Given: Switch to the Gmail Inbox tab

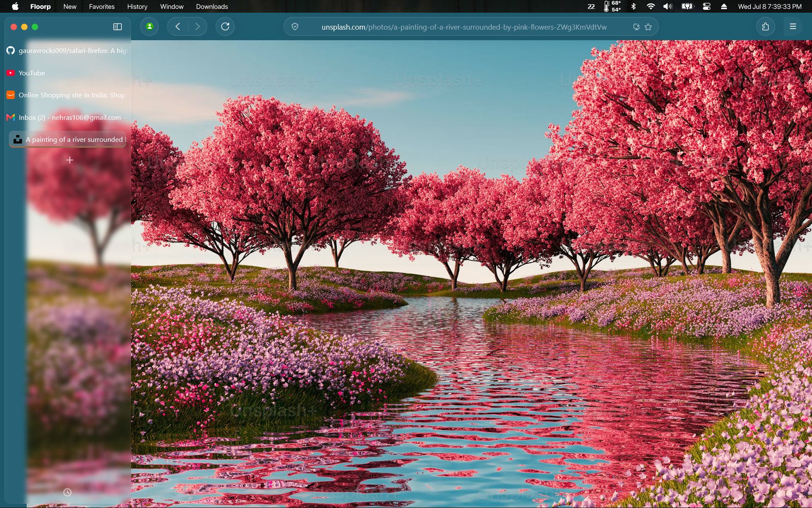Looking at the screenshot, I should click(68, 117).
